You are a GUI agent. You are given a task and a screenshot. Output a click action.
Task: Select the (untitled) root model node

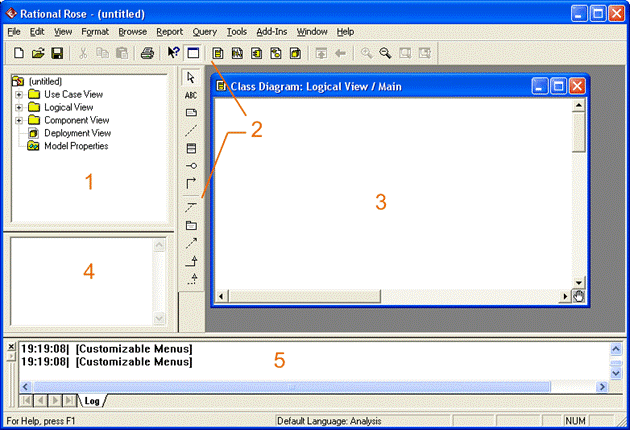click(x=45, y=82)
